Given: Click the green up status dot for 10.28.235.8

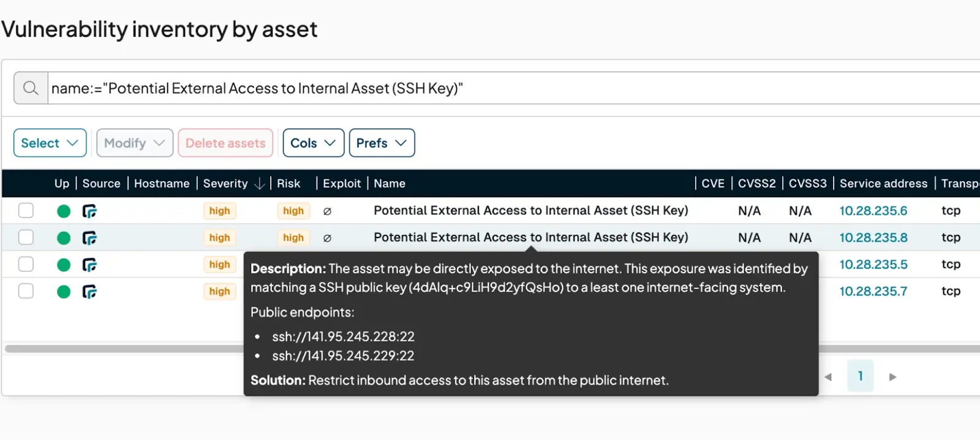Looking at the screenshot, I should (x=64, y=238).
